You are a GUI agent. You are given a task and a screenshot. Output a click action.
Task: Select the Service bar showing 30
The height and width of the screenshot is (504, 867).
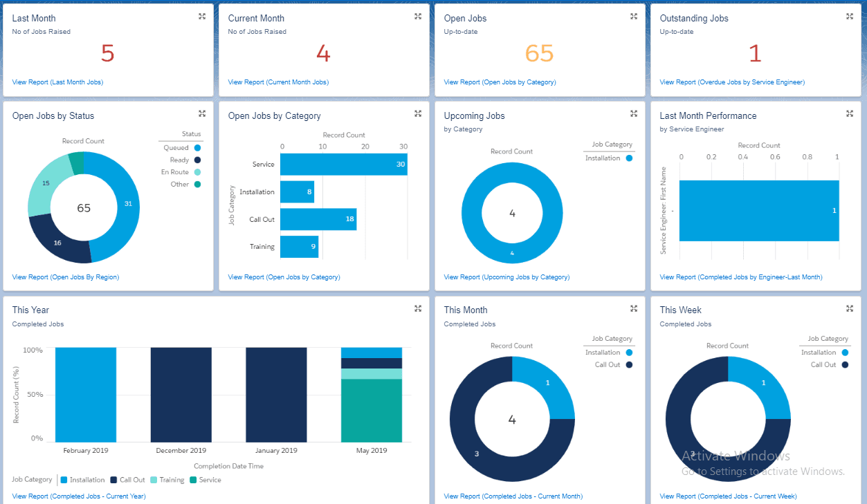(x=344, y=165)
